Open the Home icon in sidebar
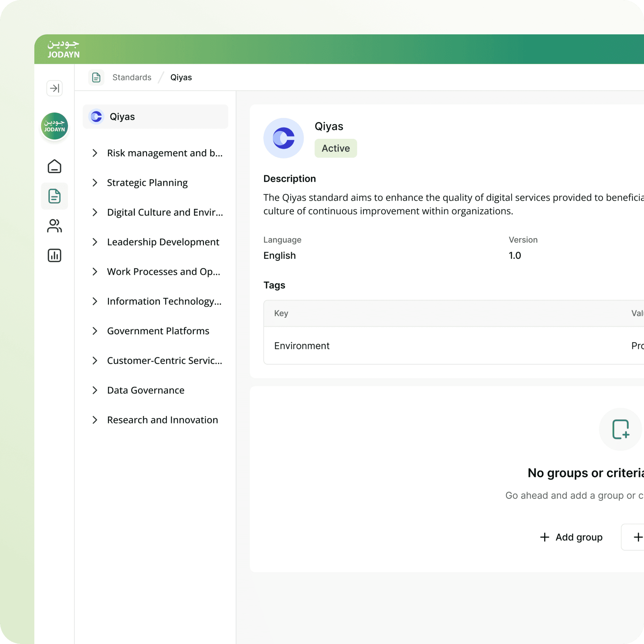Viewport: 644px width, 644px height. (54, 166)
